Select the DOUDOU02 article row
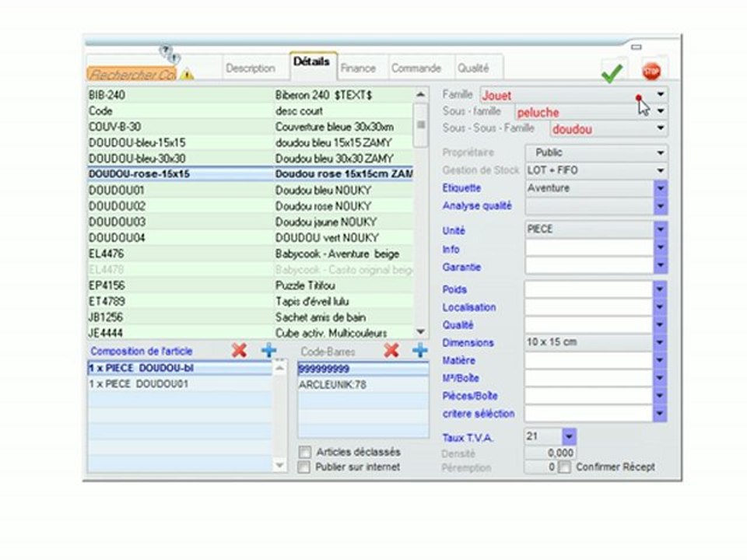Image resolution: width=747 pixels, height=560 pixels. click(251, 205)
